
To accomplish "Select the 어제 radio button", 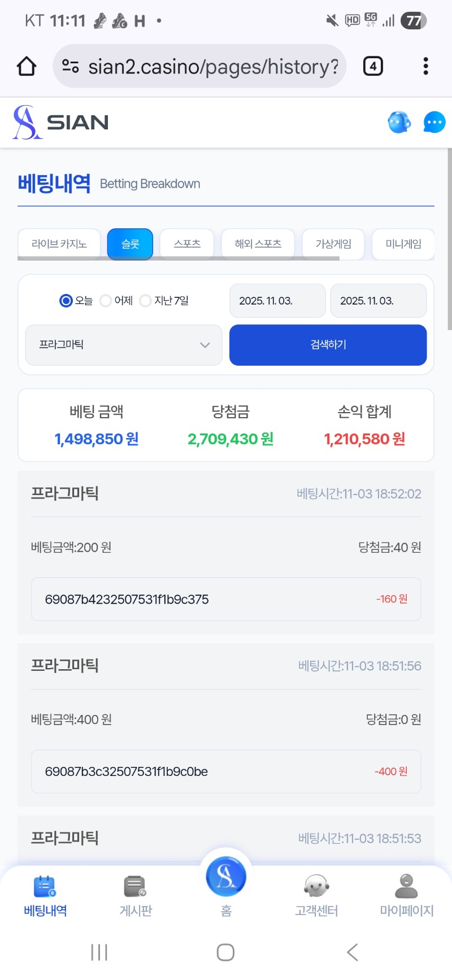I will [x=106, y=301].
